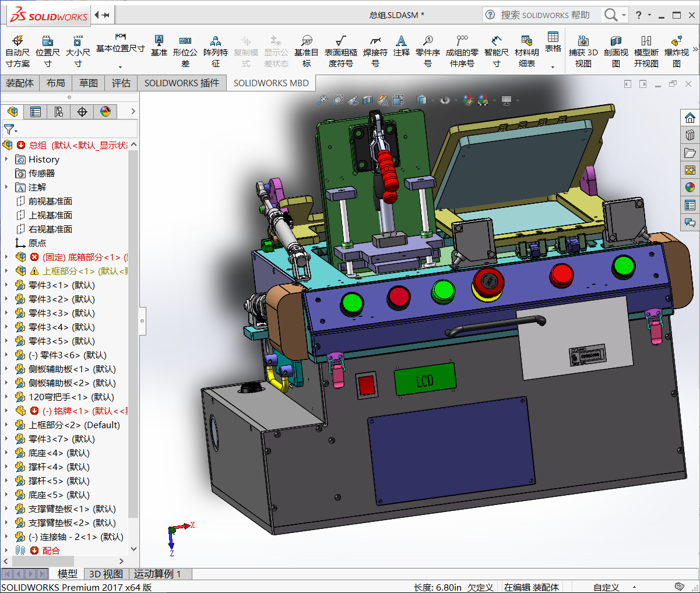Open the Tables (表格) dropdown
The width and height of the screenshot is (700, 593).
point(553,67)
